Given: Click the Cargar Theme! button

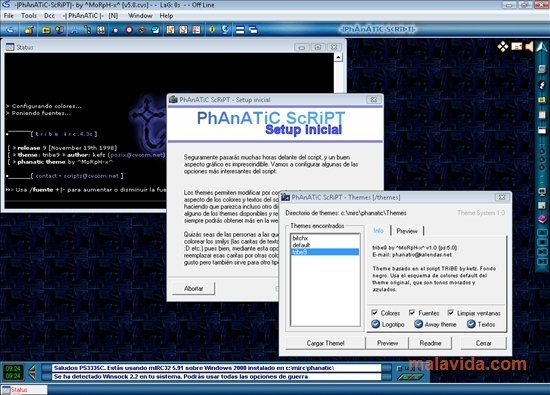Looking at the screenshot, I should click(325, 343).
